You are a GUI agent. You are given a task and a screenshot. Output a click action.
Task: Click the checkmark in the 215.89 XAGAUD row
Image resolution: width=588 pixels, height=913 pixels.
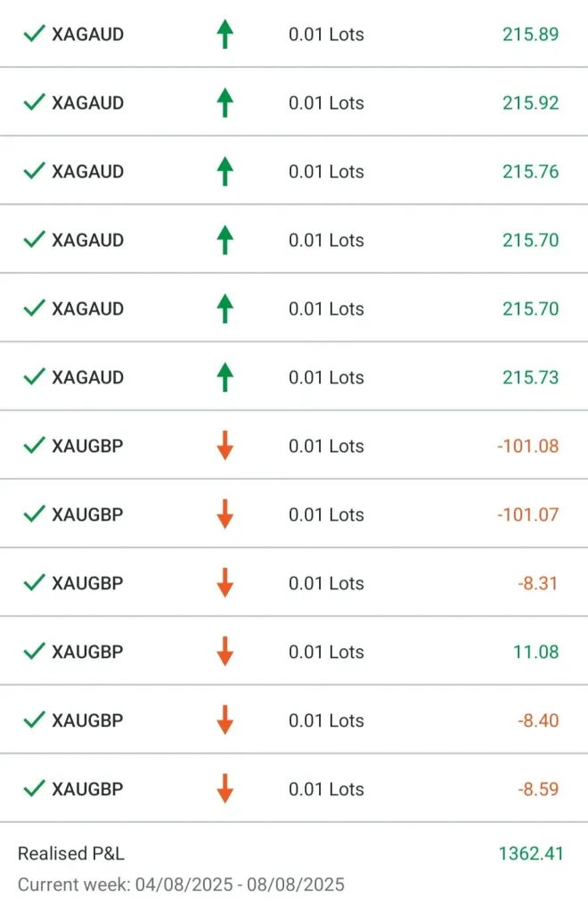[x=34, y=35]
